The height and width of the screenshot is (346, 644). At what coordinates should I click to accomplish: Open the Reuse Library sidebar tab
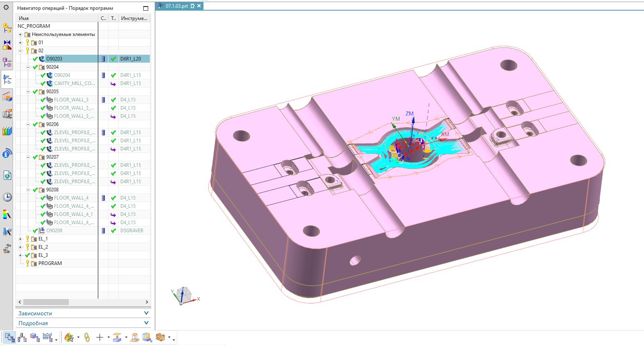coord(7,114)
